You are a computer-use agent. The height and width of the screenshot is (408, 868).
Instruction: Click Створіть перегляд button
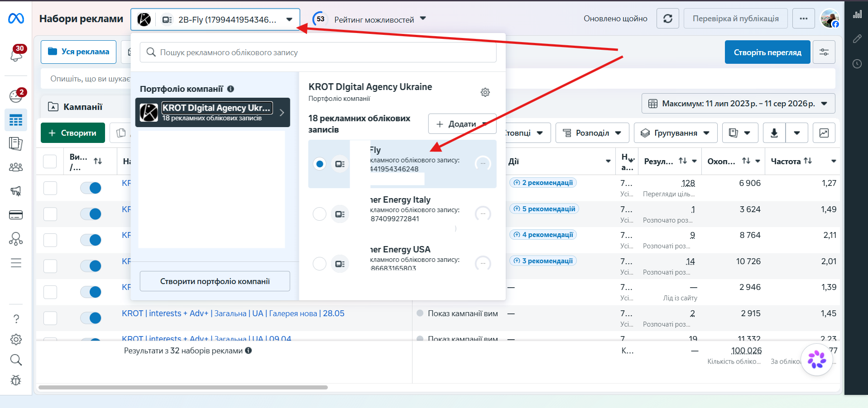point(767,52)
